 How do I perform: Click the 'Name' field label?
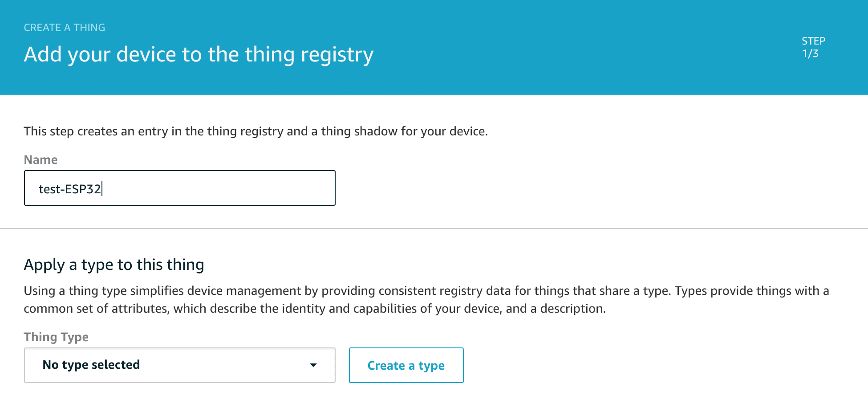[41, 159]
